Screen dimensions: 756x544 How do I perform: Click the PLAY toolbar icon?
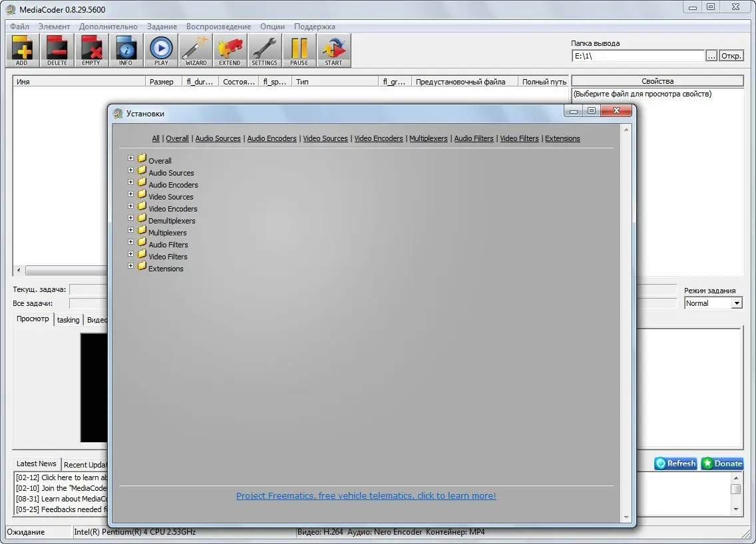click(161, 50)
